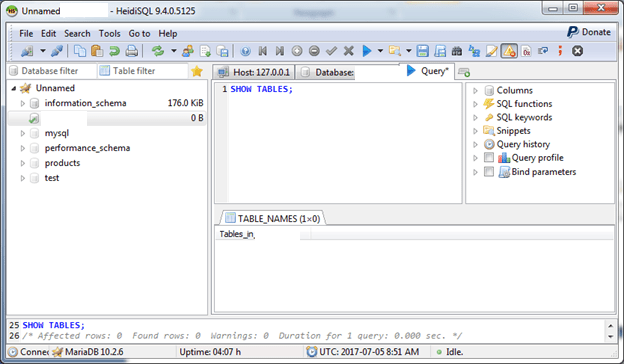Viewport: 624px width, 364px height.
Task: Expand the performance_schema database node
Action: point(23,148)
